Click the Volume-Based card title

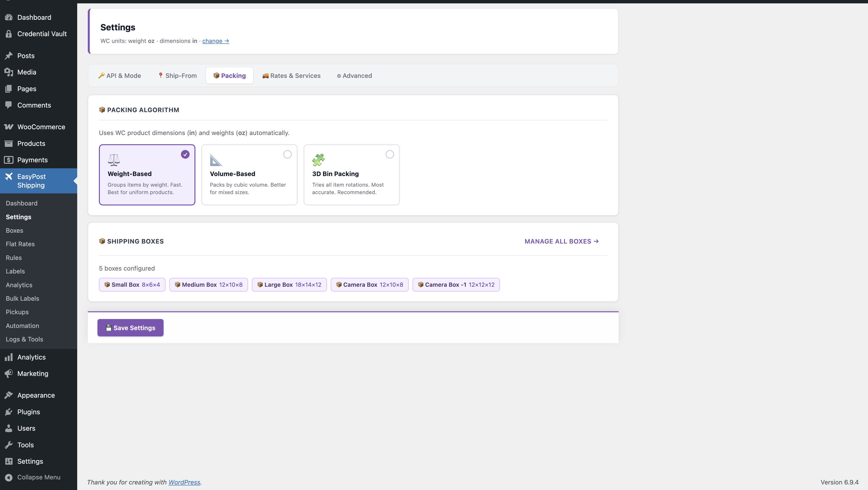233,174
